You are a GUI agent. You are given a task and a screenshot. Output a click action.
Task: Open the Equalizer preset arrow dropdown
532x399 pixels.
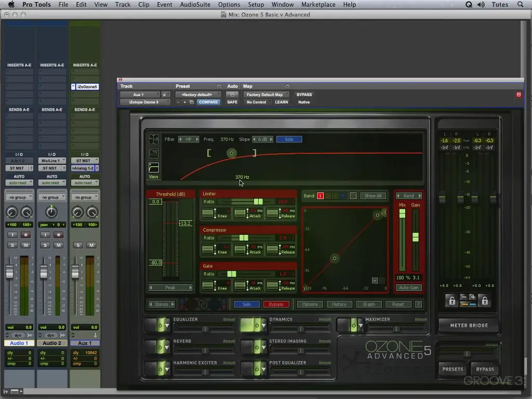pos(167,325)
